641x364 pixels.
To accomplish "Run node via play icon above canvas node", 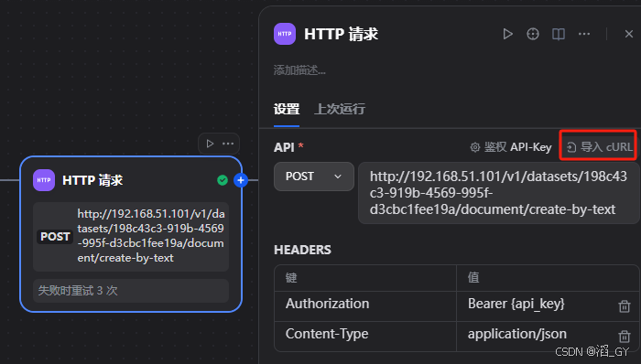I will click(210, 144).
